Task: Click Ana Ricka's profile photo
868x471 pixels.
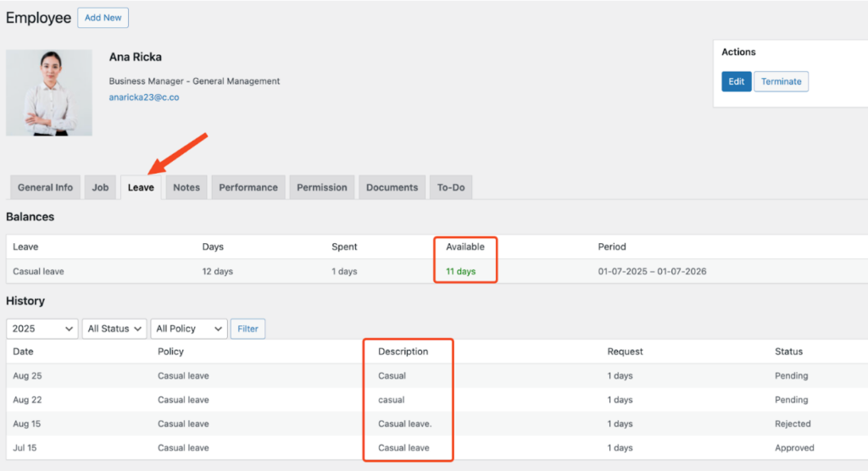Action: coord(49,92)
